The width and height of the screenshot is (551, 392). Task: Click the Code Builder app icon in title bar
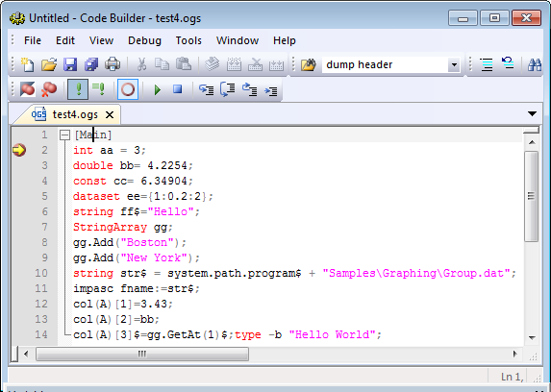(17, 18)
